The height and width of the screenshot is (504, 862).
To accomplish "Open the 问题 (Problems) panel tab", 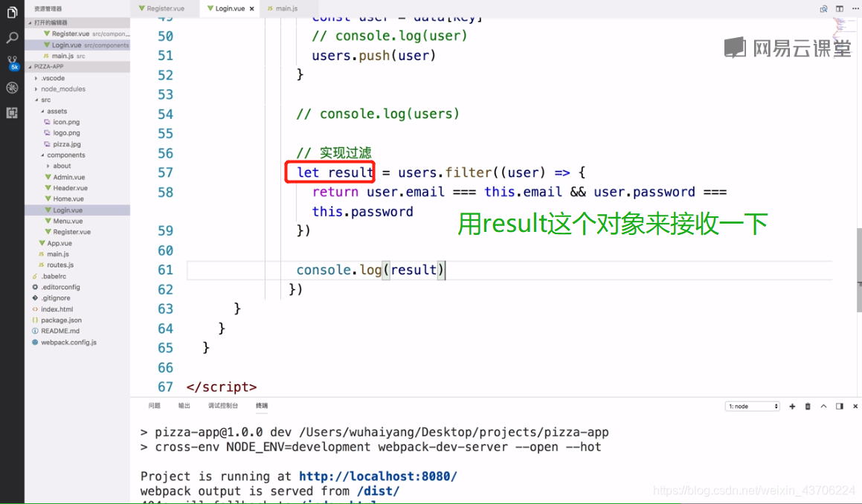I will tap(155, 406).
